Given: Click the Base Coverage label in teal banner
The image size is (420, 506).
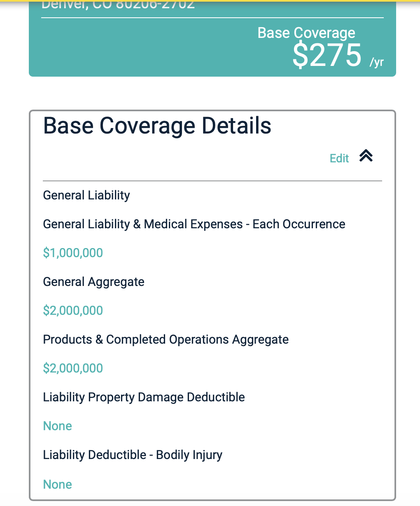Looking at the screenshot, I should coord(306,33).
